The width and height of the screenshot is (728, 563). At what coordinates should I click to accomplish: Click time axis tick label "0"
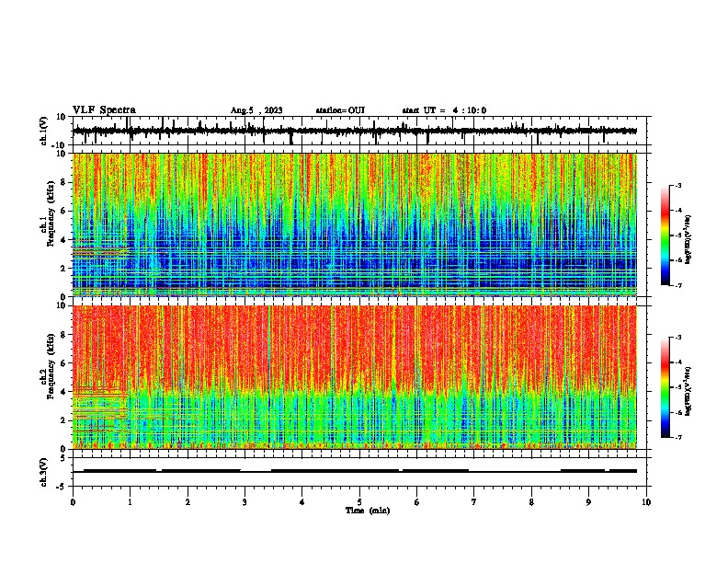click(73, 502)
